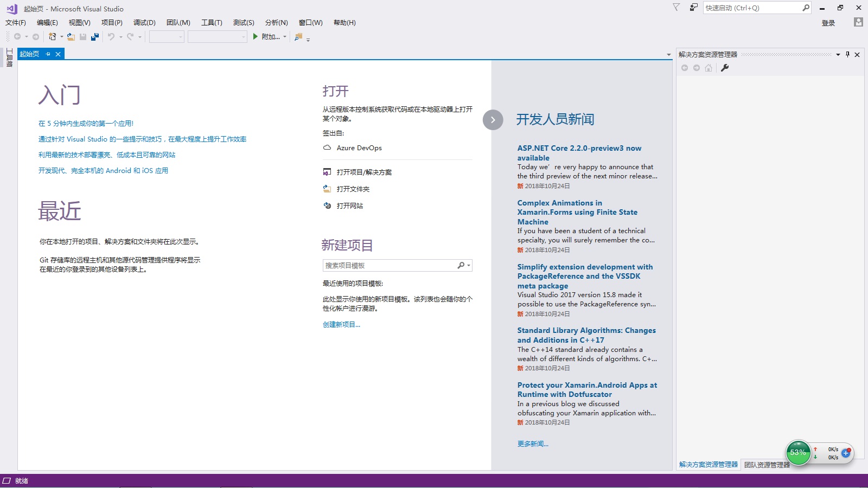
Task: Open the Redo history dropdown arrow
Action: [139, 37]
